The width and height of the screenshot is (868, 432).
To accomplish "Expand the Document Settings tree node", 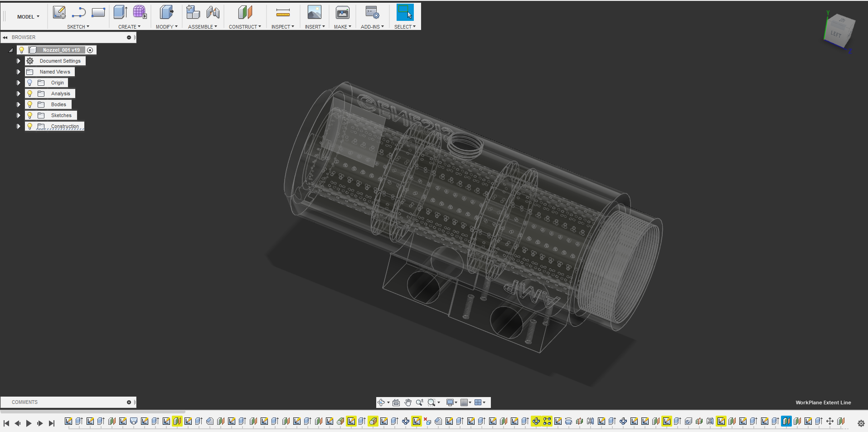I will pyautogui.click(x=19, y=61).
